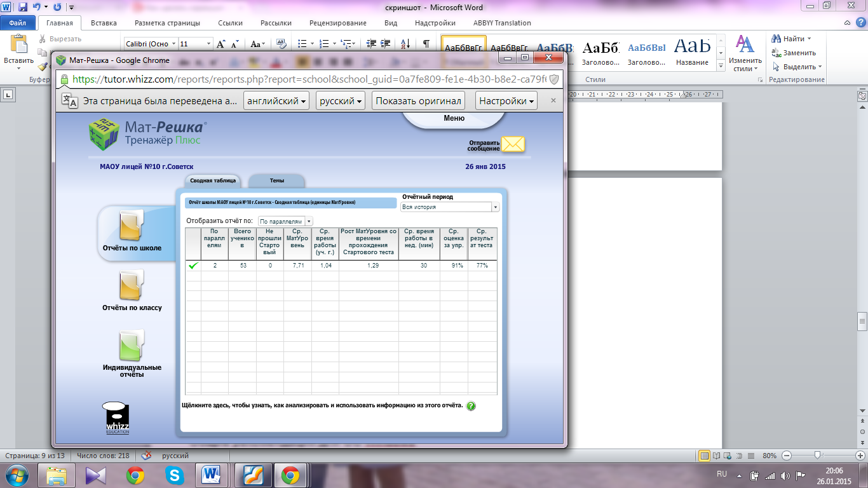
Task: Expand the Word styles gallery More arrow
Action: coord(721,66)
